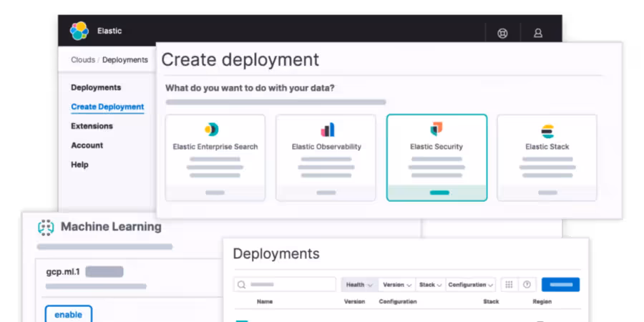644x322 pixels.
Task: Go to Clouds breadcrumb
Action: pos(83,60)
